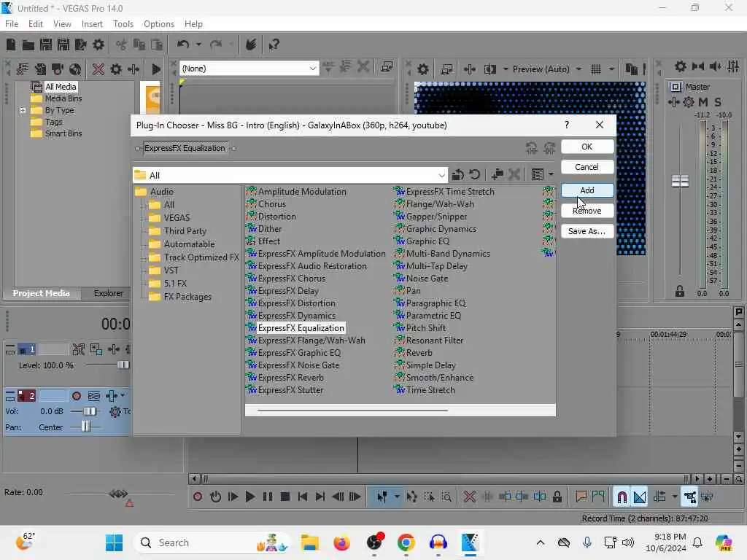Click the plug-in chooser list view icon
The image size is (747, 560).
[538, 175]
